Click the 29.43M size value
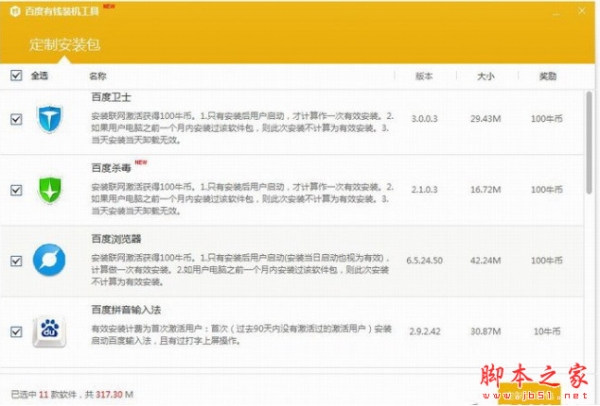 point(486,119)
